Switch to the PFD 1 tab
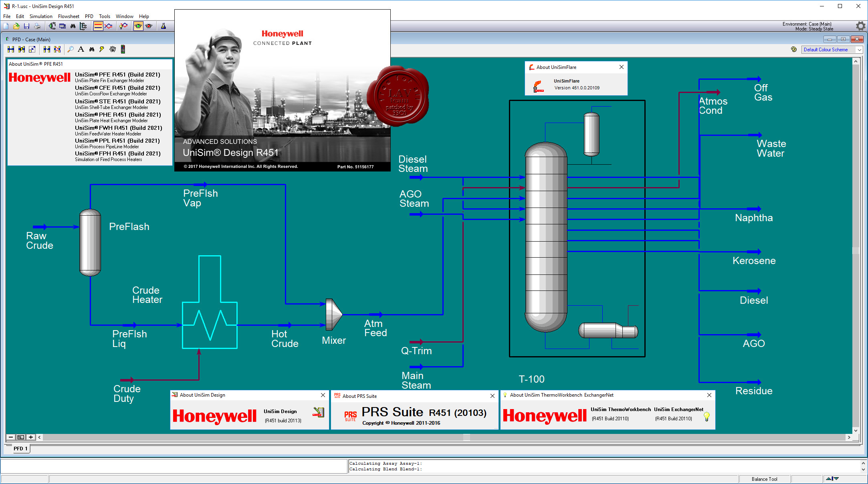The height and width of the screenshot is (484, 868). tap(20, 448)
